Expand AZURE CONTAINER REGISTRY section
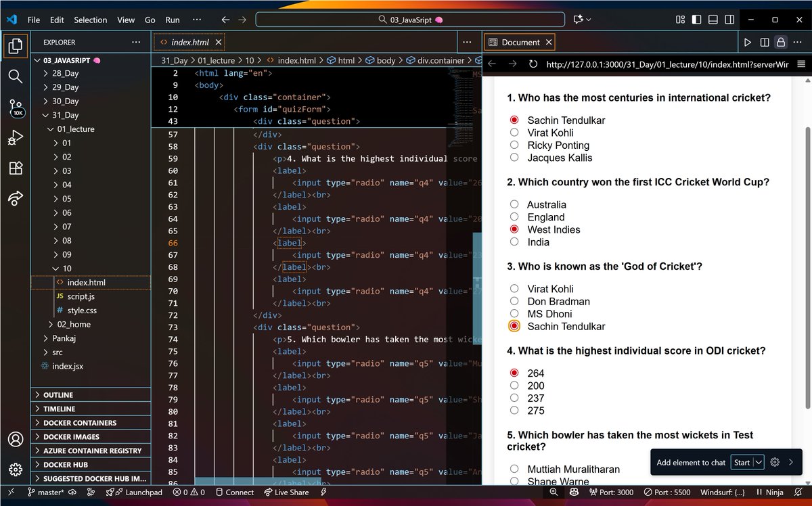The image size is (812, 506). click(x=91, y=451)
